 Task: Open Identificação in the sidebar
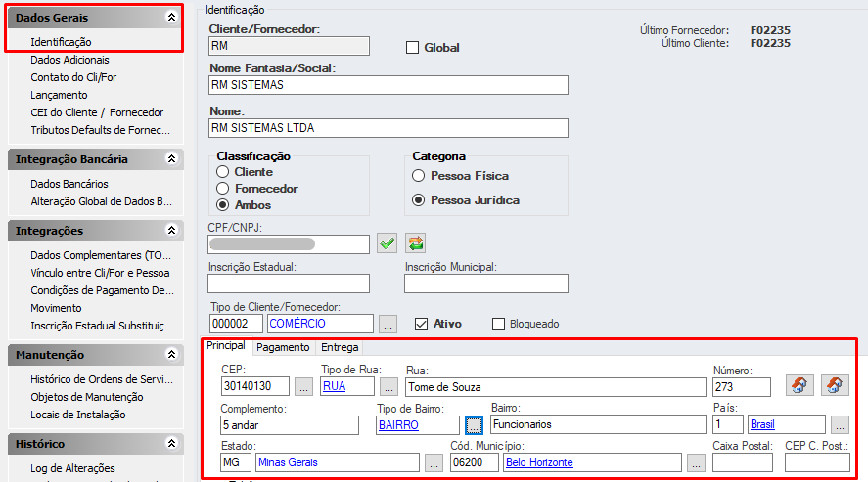(x=61, y=42)
